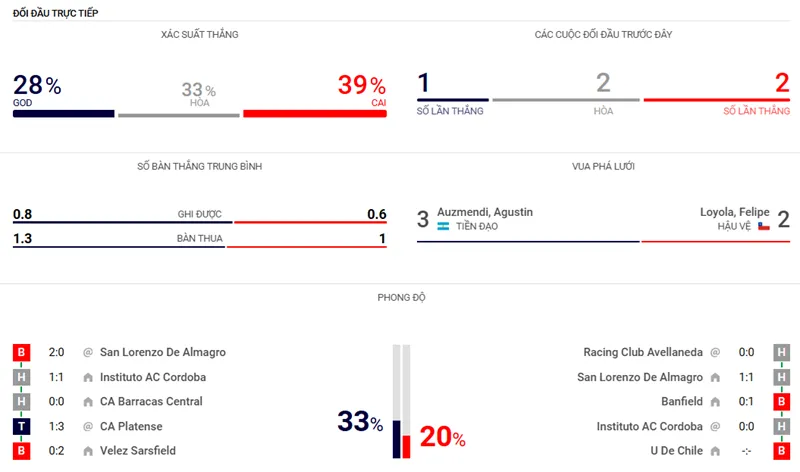
Task: Click the red B badge beside the 2:0 score
Action: [21, 353]
